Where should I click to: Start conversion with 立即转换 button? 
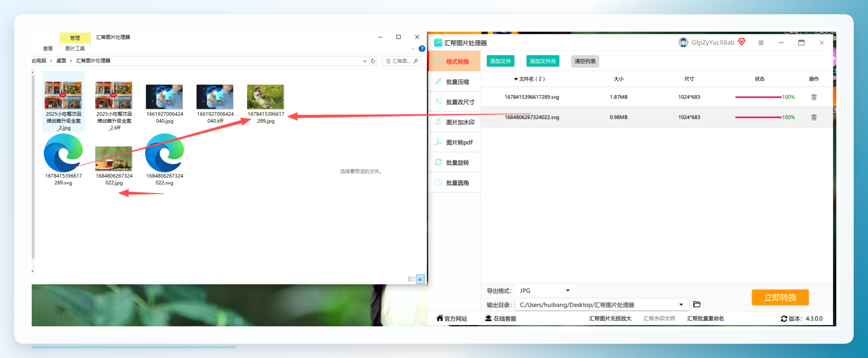point(780,297)
